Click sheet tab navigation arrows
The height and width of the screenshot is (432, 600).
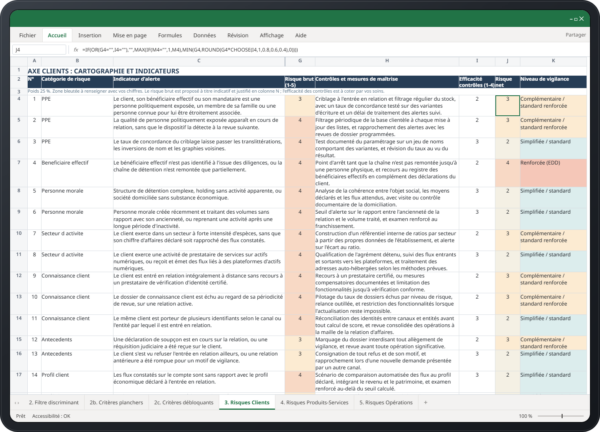pos(17,403)
